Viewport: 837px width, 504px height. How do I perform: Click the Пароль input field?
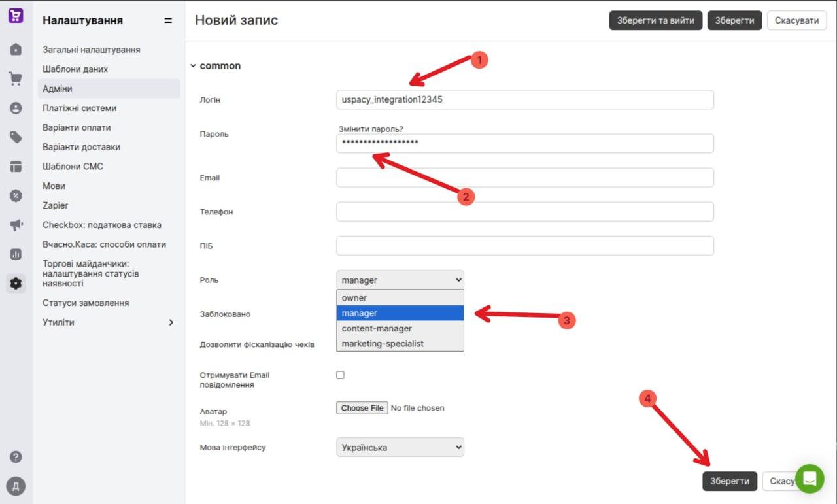525,143
